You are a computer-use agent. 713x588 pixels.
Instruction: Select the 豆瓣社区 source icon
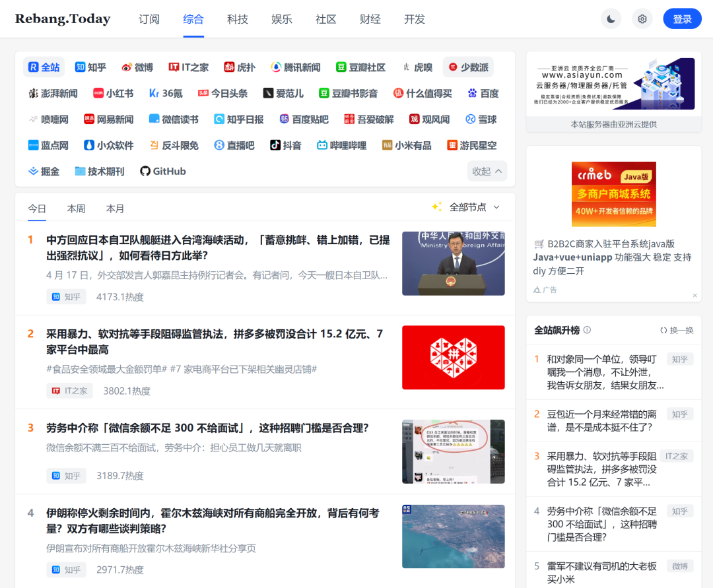pyautogui.click(x=360, y=67)
